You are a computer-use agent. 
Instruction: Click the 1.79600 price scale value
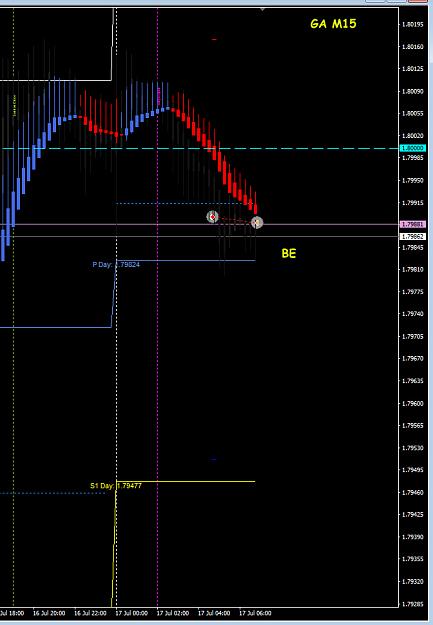[x=413, y=403]
